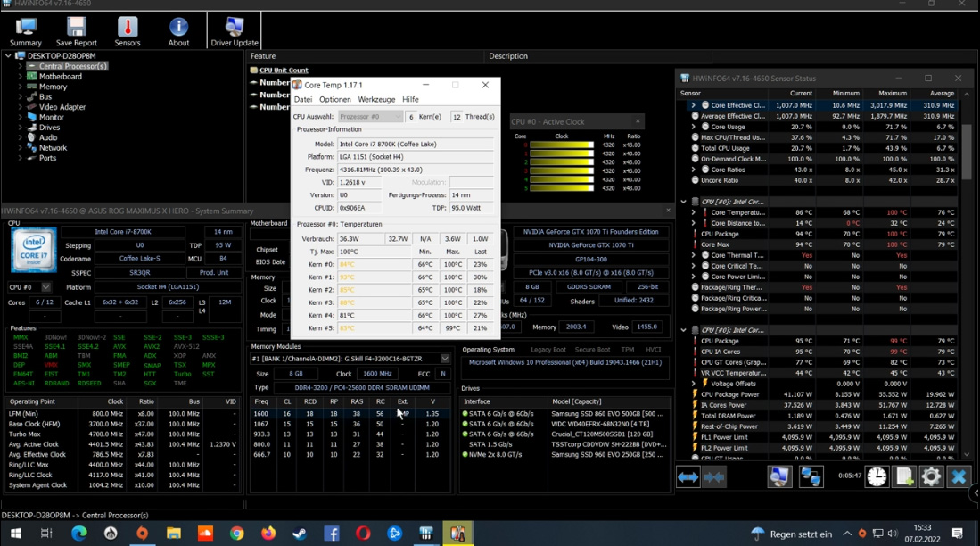980x546 pixels.
Task: Click the Intel Core i7 logo thumbnail
Action: tap(34, 250)
